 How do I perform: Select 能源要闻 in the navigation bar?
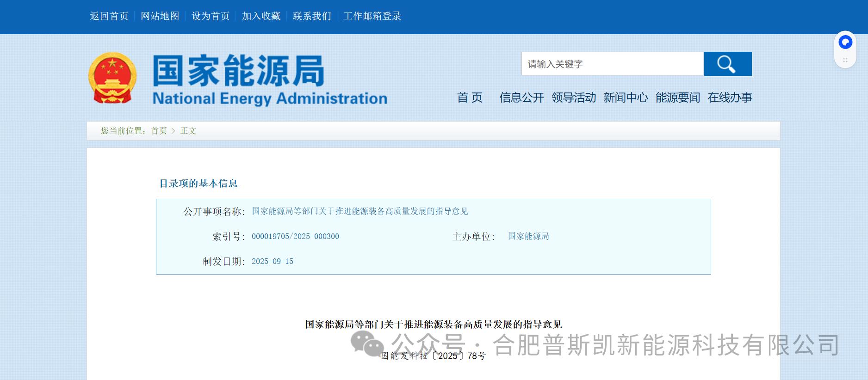677,98
